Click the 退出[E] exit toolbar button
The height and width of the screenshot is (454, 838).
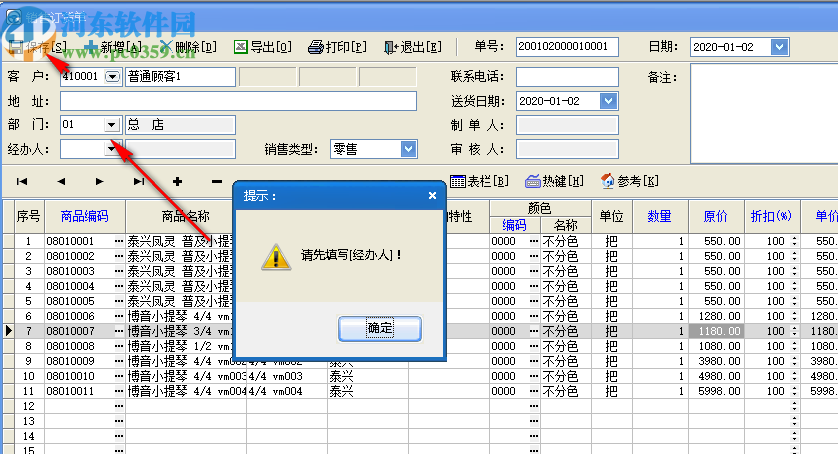[x=413, y=47]
